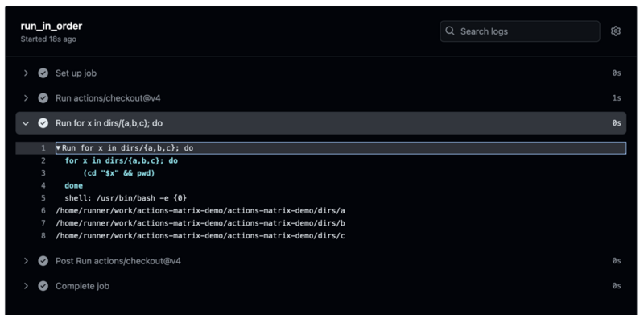The image size is (644, 315).
Task: Click the output path ending in dirs/a
Action: 200,211
